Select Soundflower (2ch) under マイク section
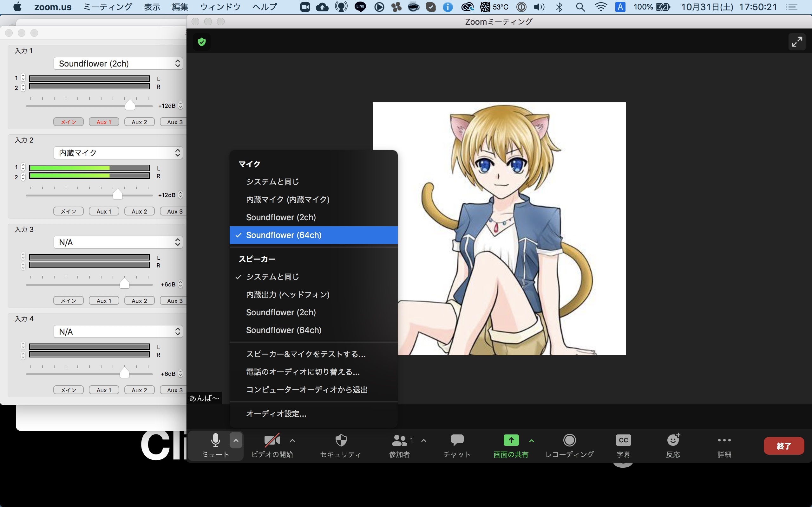Viewport: 812px width, 507px height. point(281,217)
